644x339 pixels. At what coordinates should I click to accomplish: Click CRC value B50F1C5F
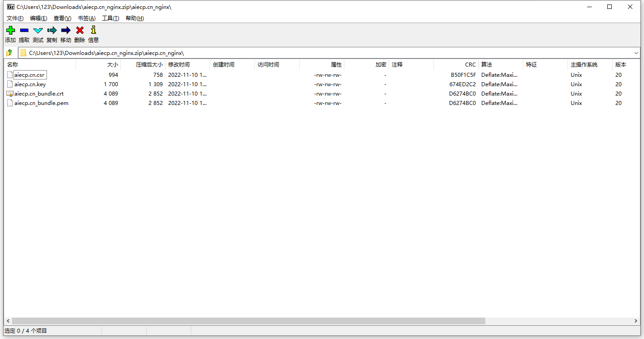pyautogui.click(x=463, y=75)
